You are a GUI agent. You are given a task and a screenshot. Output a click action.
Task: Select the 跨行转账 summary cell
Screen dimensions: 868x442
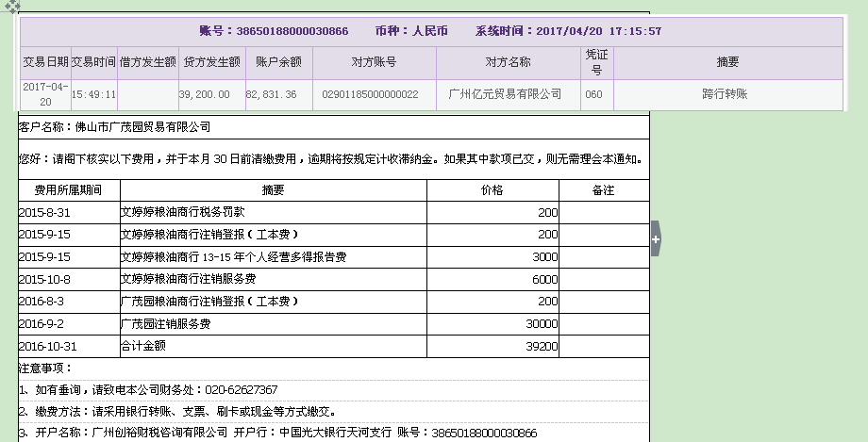pyautogui.click(x=725, y=94)
